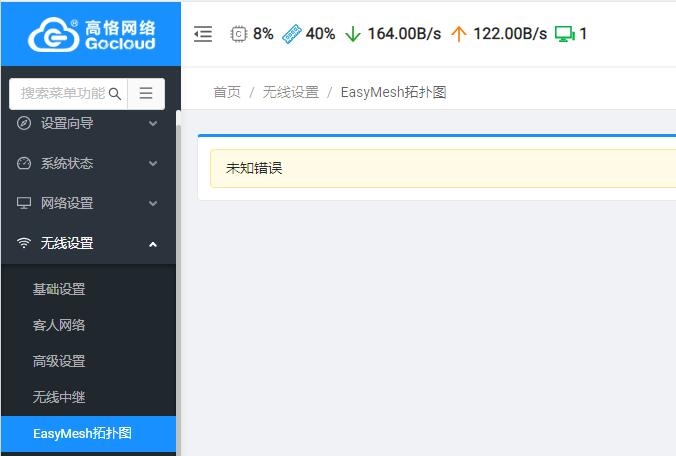
Task: Click the 无线设置 breadcrumb link
Action: pos(290,92)
